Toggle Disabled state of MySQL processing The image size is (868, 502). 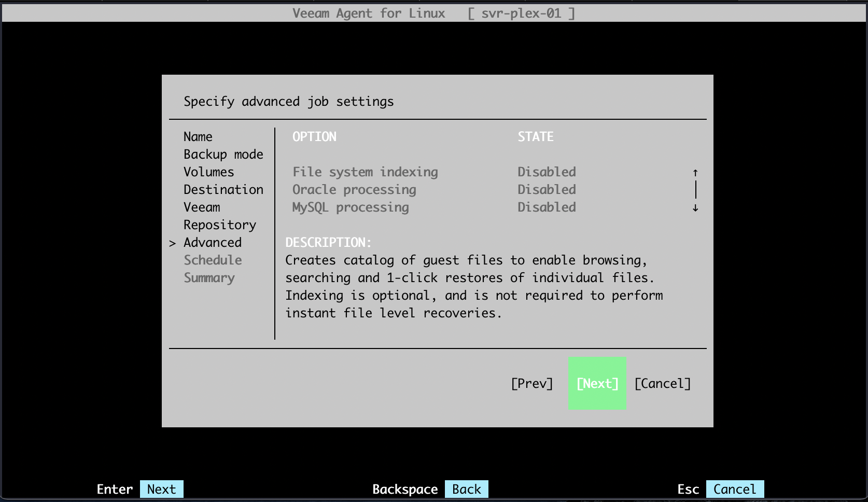coord(547,207)
